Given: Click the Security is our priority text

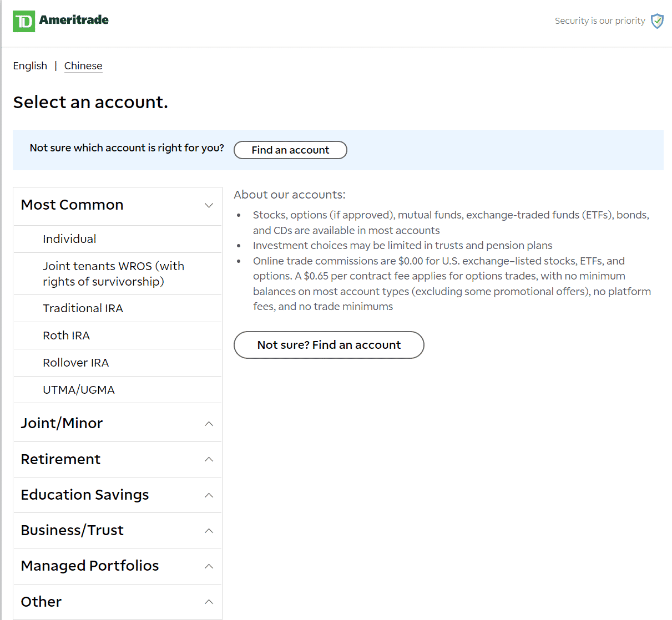Looking at the screenshot, I should click(600, 21).
